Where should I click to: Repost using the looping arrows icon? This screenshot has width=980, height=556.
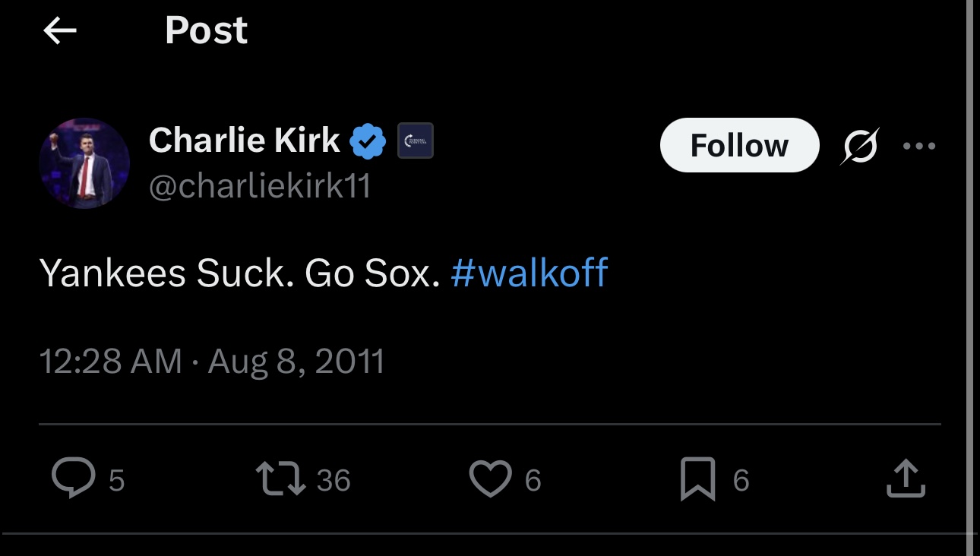pyautogui.click(x=280, y=479)
